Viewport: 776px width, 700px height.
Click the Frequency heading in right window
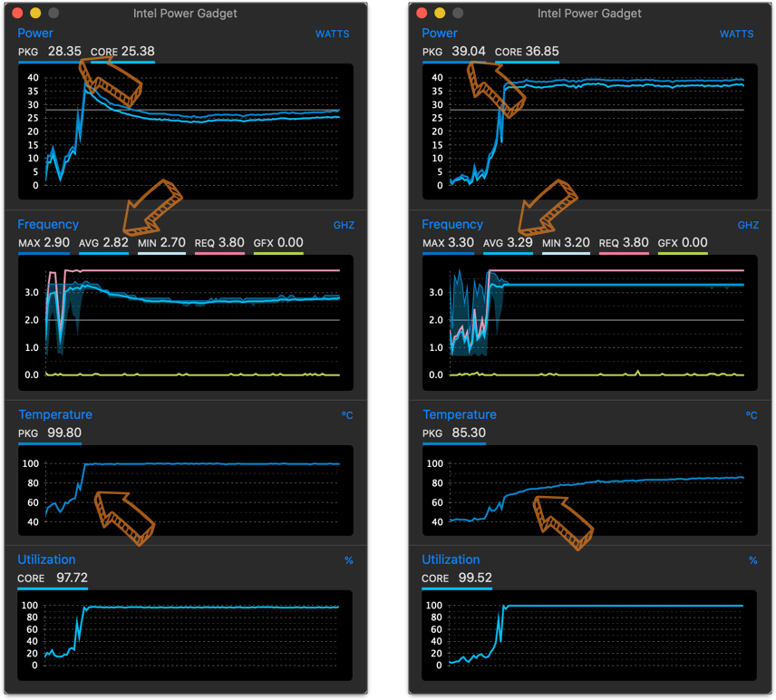[452, 224]
